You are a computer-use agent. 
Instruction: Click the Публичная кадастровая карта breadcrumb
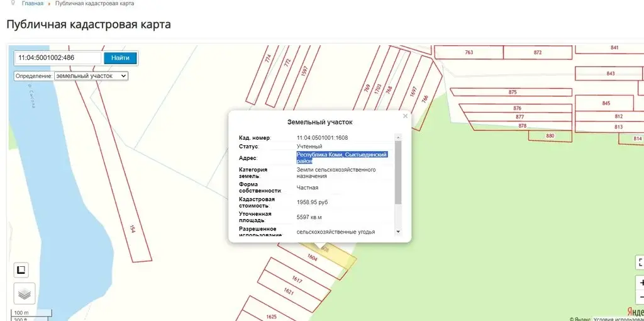click(94, 3)
